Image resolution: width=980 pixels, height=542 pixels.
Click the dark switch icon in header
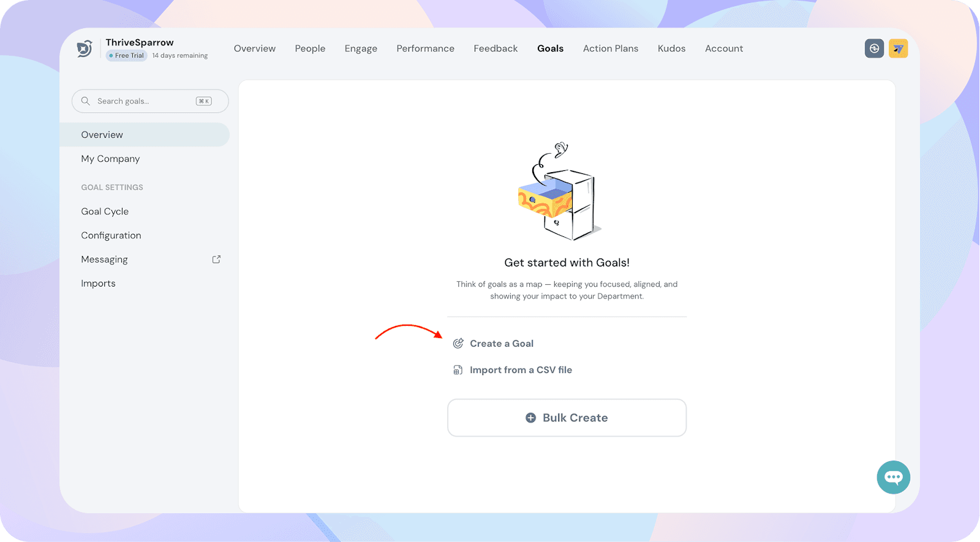(874, 48)
